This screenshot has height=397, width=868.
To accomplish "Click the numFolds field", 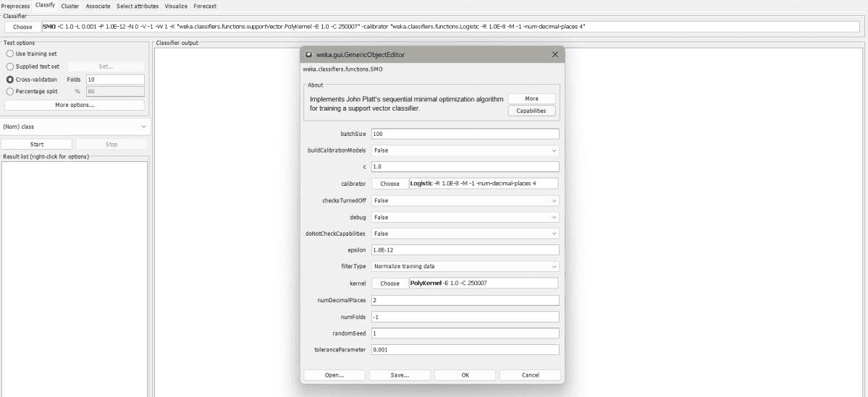I will 465,317.
